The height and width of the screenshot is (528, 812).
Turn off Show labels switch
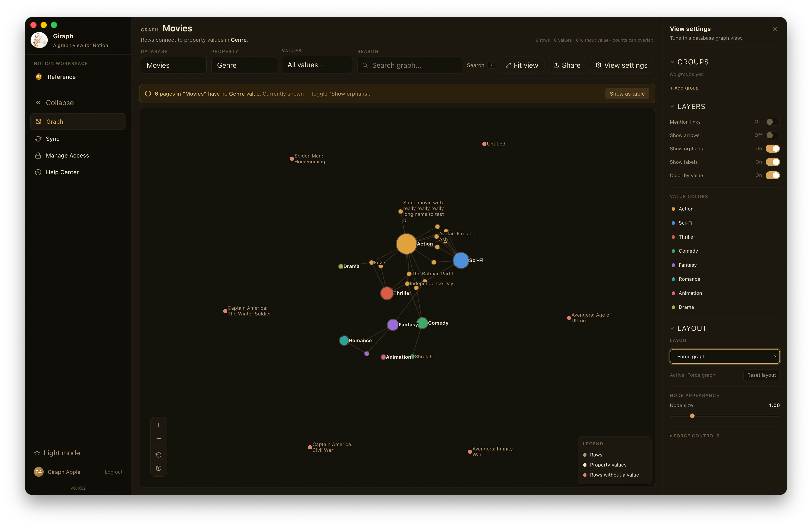[772, 162]
